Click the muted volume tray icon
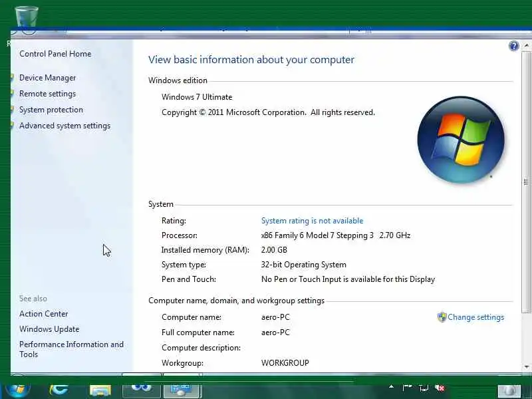This screenshot has width=532, height=399. coord(440,388)
